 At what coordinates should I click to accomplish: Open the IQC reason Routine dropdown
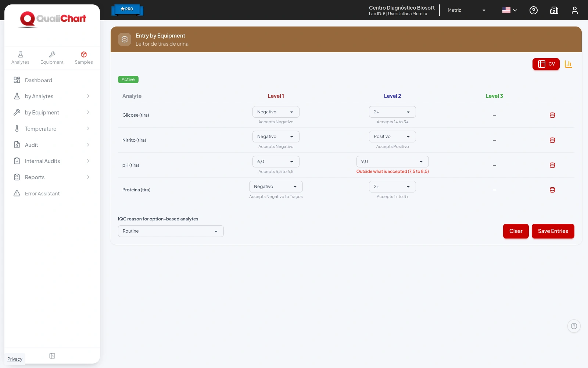tap(171, 231)
